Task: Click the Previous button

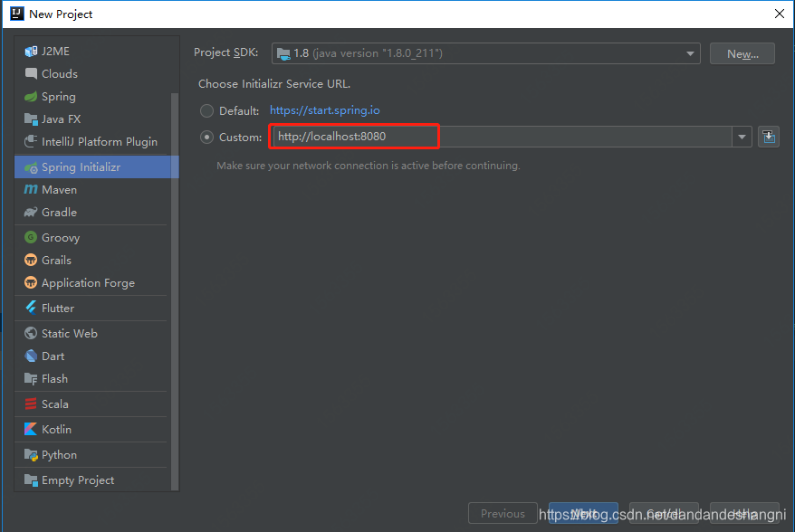Action: coord(503,513)
